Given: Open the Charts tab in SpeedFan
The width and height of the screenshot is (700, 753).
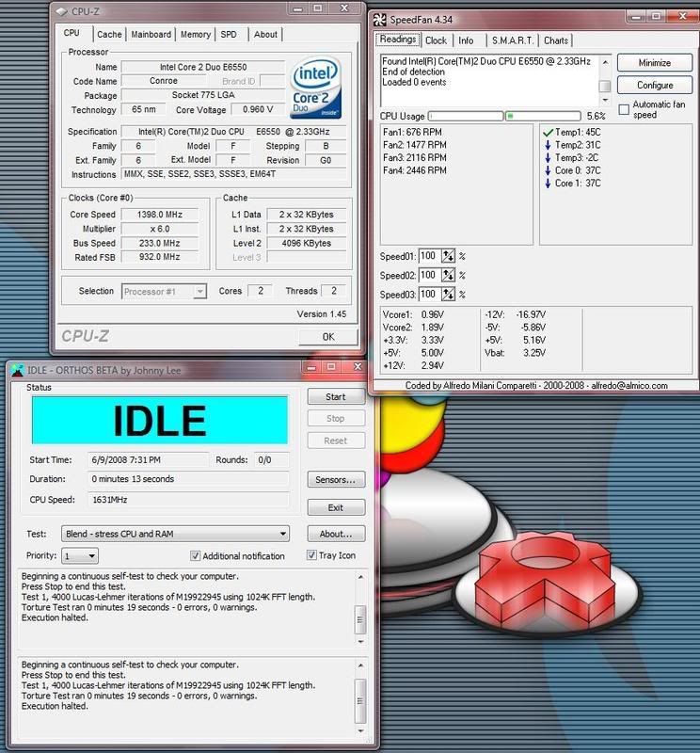Looking at the screenshot, I should click(556, 40).
